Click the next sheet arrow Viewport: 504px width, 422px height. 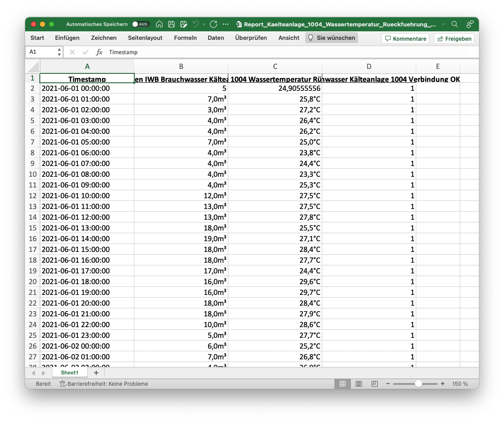[x=43, y=373]
